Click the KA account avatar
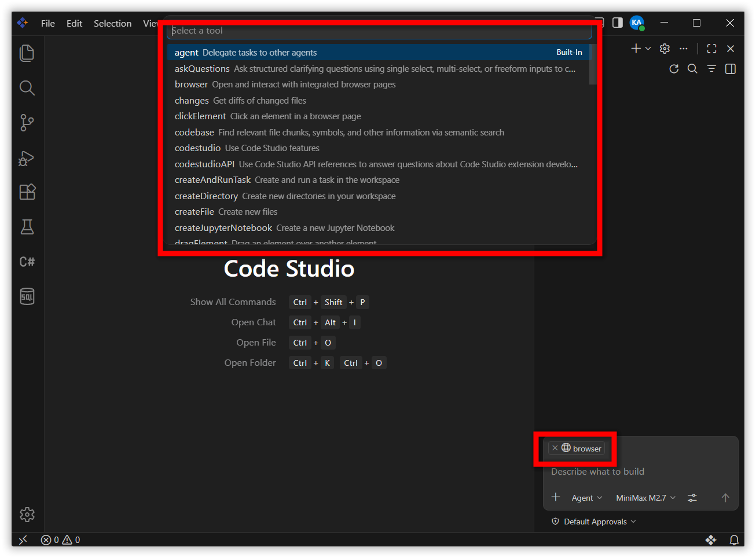This screenshot has height=558, width=756. click(x=637, y=23)
